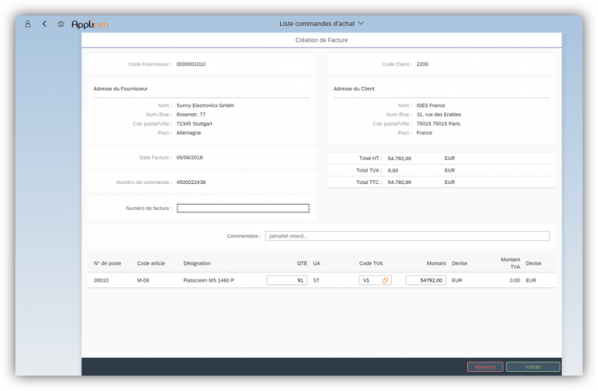The image size is (598, 391).
Task: Click the Applium logo
Action: (x=90, y=24)
